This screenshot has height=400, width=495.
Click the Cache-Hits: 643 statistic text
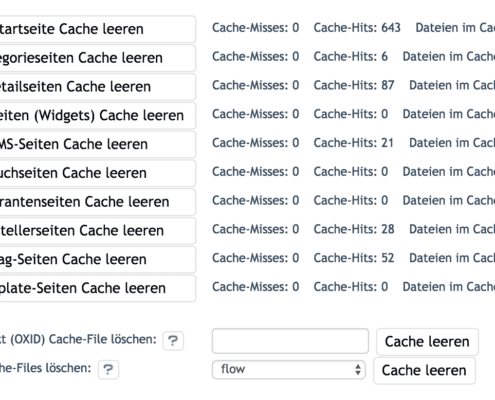[357, 28]
